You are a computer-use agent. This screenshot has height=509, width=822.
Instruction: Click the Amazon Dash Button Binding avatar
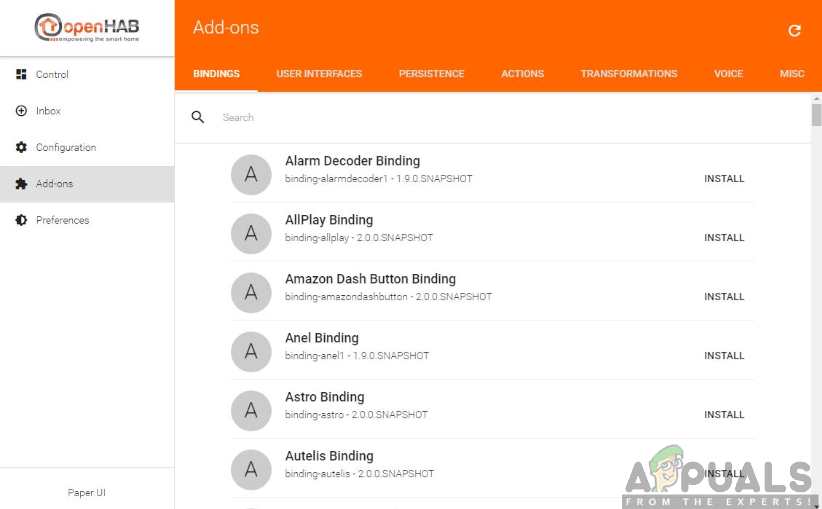[251, 293]
